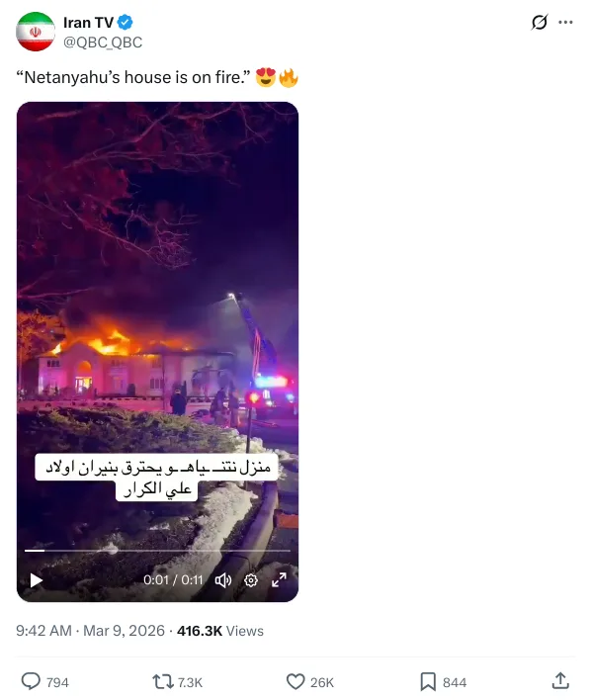
Task: Seek along the video progress bar
Action: 157,551
